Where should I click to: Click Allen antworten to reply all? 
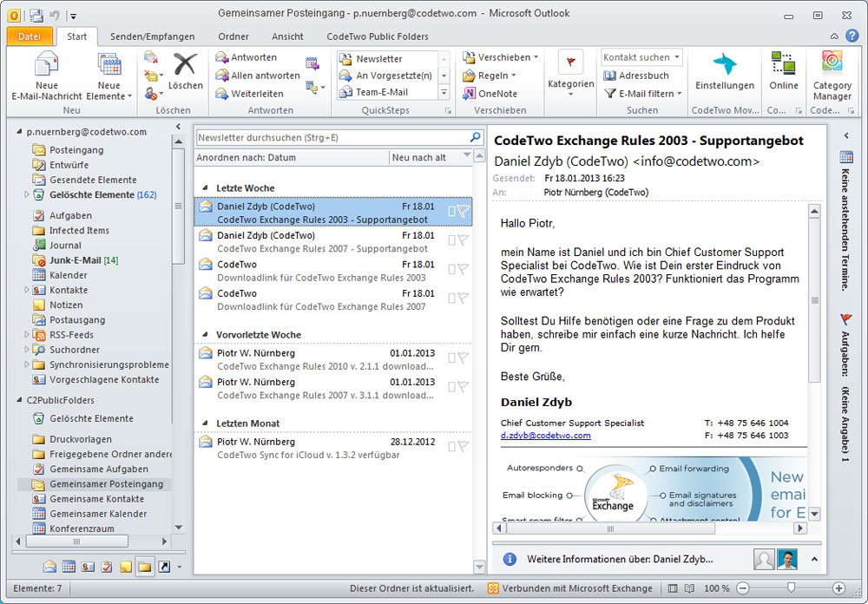[x=258, y=75]
